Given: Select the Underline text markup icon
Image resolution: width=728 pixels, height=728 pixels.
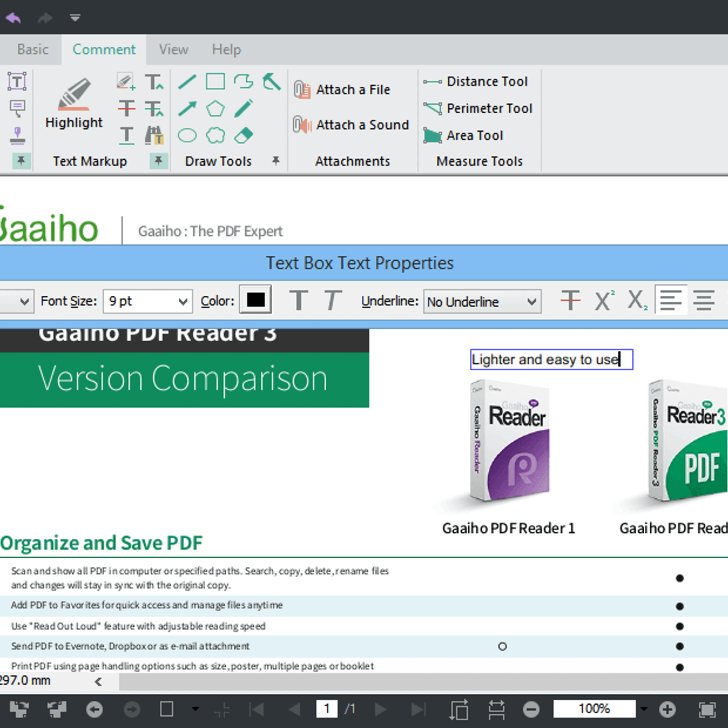Looking at the screenshot, I should 126,135.
